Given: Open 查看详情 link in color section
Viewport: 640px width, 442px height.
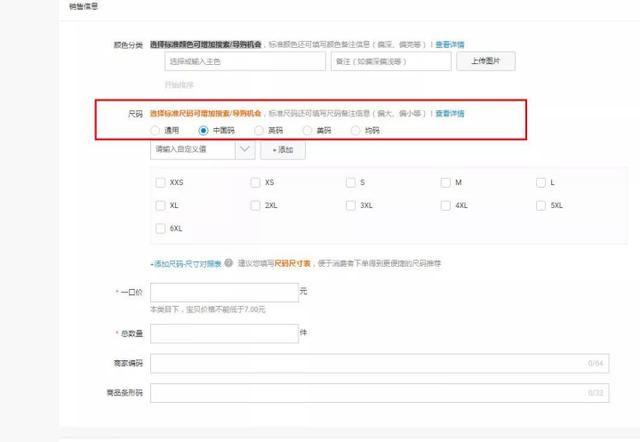Looking at the screenshot, I should (450, 44).
